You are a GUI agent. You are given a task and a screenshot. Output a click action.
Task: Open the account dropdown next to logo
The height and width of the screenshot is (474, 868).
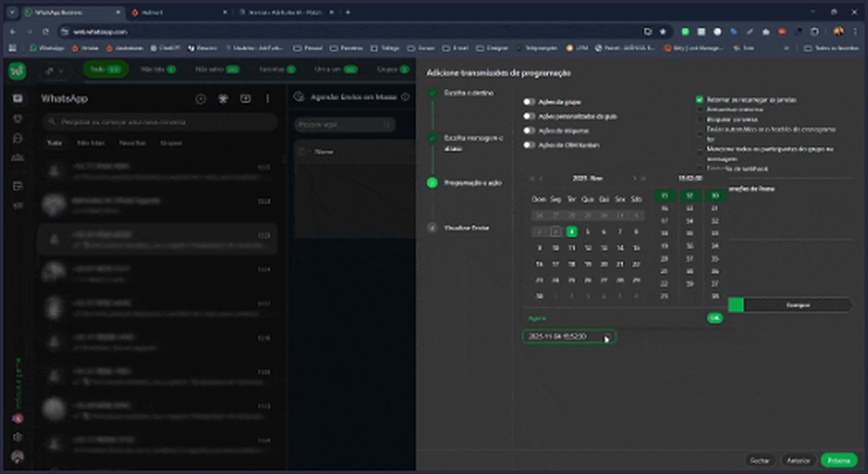55,70
